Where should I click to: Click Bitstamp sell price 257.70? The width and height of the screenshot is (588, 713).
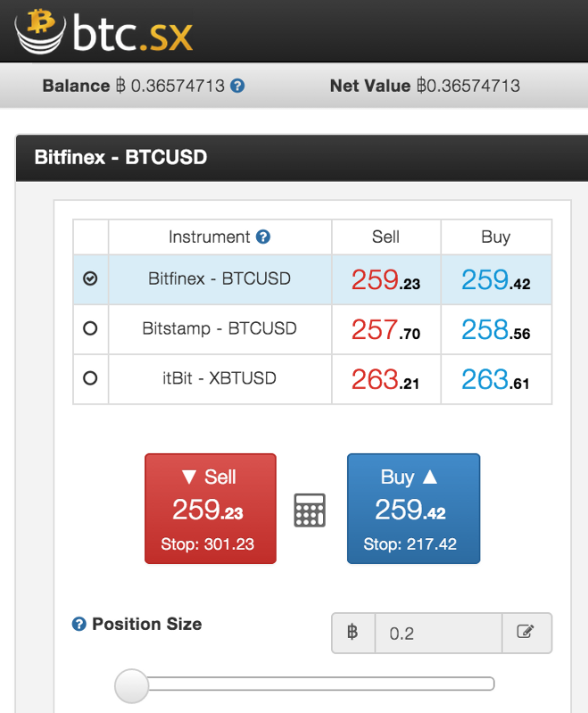tap(385, 329)
